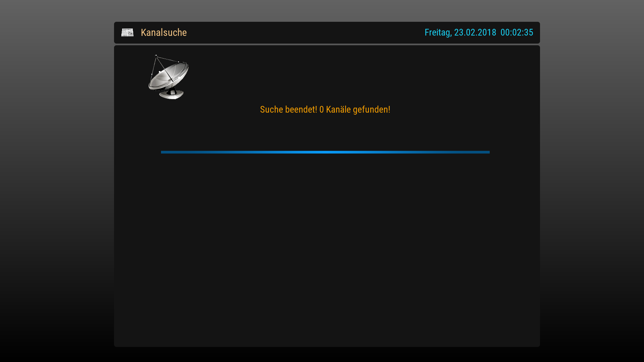Click the '0 Kanäle gefunden!' result text

pyautogui.click(x=355, y=110)
